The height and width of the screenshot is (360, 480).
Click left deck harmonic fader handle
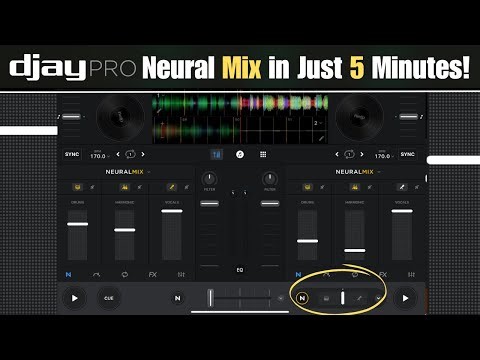tap(125, 230)
